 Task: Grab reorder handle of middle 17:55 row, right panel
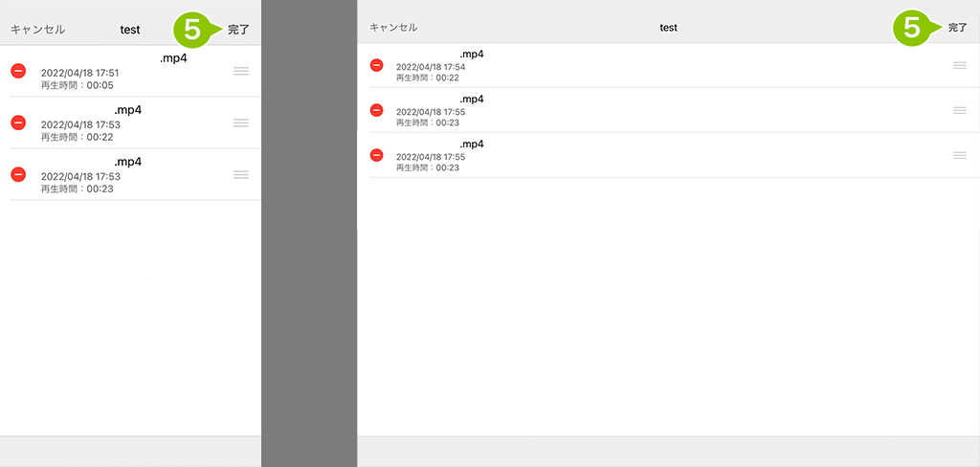(959, 110)
